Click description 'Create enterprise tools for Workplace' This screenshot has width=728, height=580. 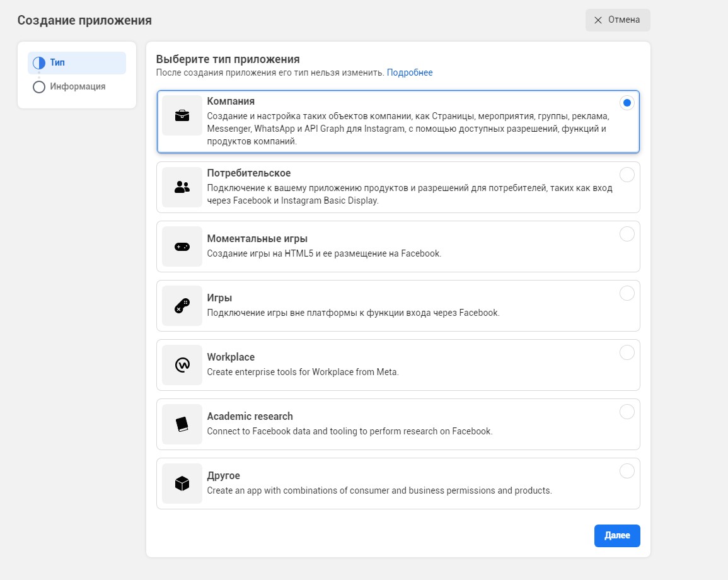[x=303, y=372]
